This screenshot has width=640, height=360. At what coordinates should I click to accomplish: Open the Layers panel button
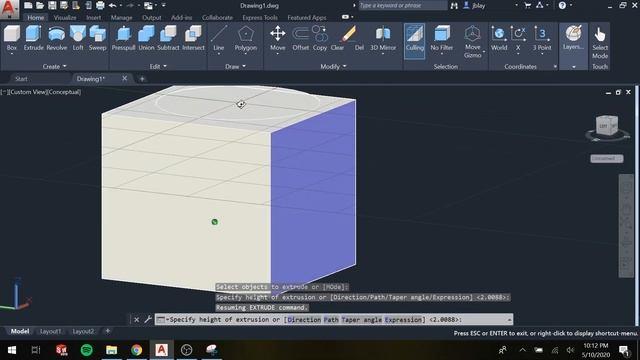tap(573, 38)
